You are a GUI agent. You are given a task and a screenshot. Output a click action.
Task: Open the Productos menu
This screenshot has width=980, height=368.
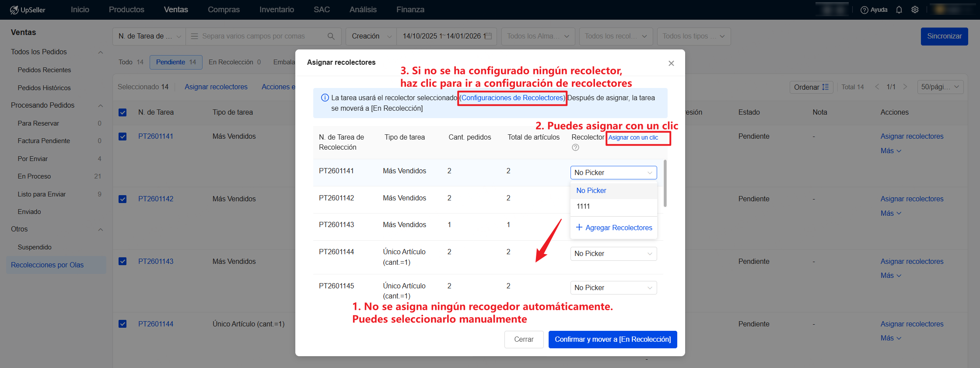pos(126,10)
